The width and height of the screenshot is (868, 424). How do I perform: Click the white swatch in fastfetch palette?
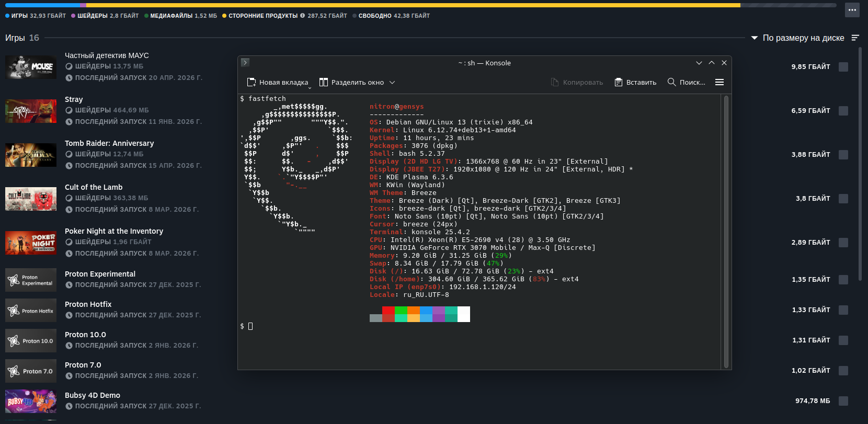(x=464, y=314)
